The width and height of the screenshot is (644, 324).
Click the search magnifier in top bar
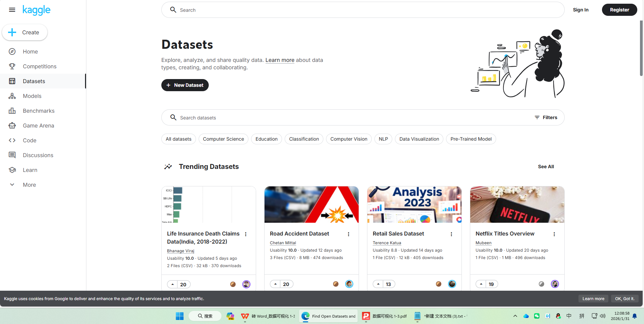click(x=173, y=10)
